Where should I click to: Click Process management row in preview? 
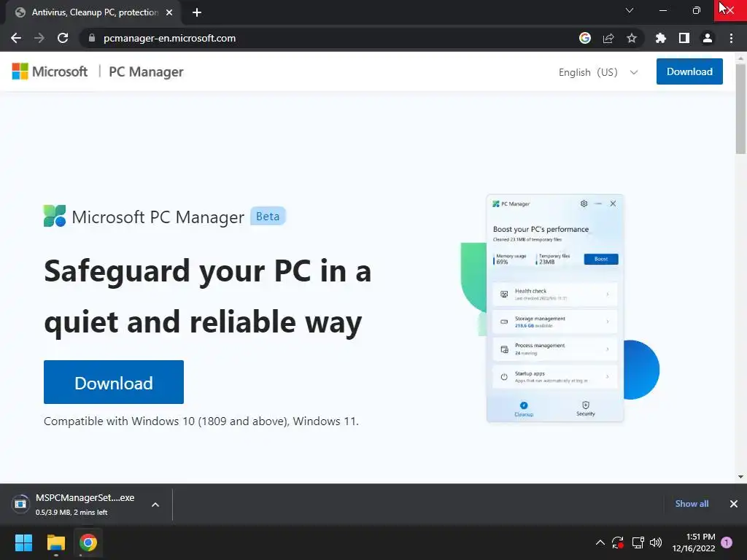555,349
